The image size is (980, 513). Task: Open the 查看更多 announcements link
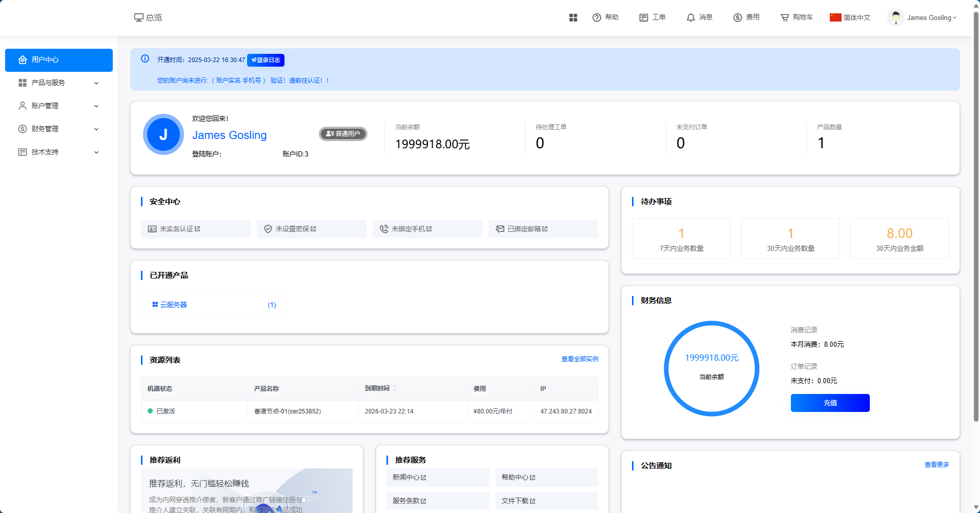937,465
